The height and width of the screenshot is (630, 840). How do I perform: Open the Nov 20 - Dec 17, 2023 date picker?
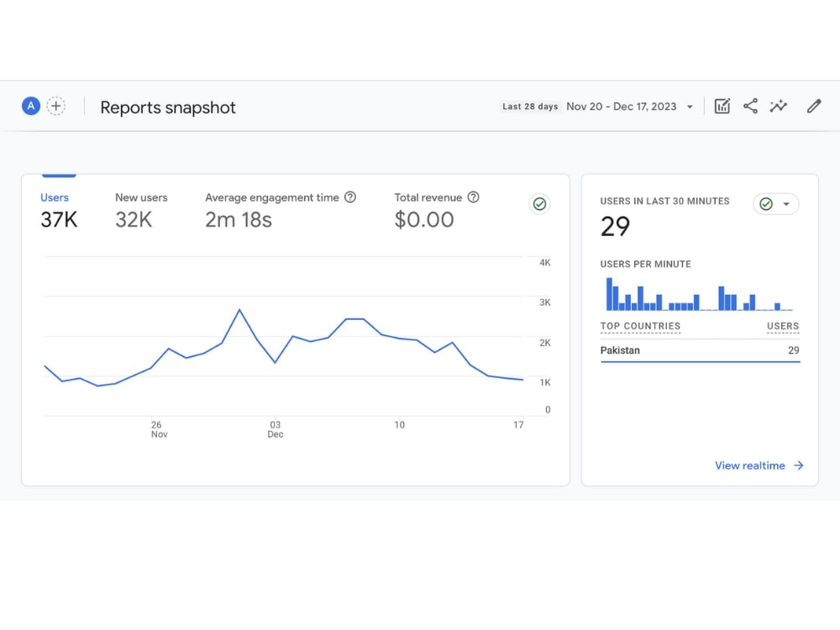(x=622, y=107)
